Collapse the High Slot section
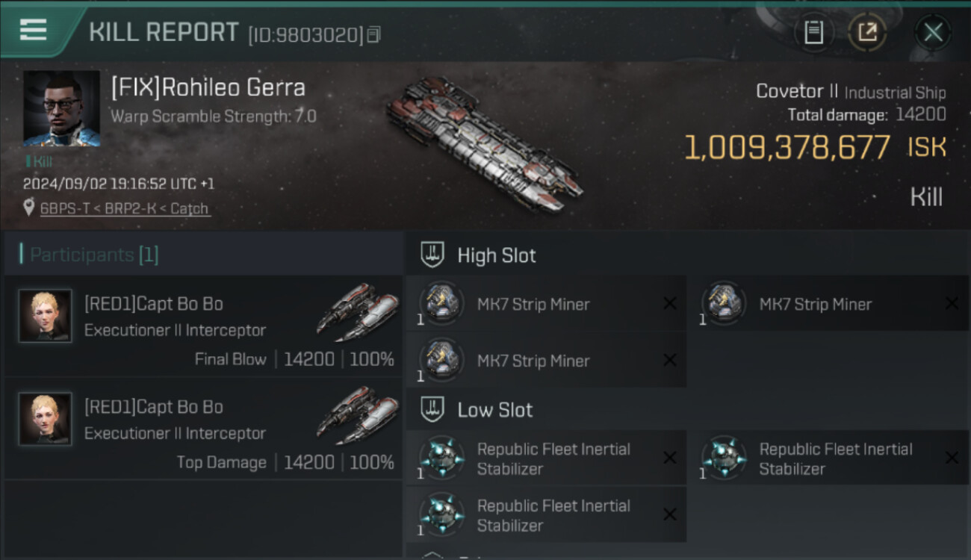Screen dimensions: 971x560 432,255
